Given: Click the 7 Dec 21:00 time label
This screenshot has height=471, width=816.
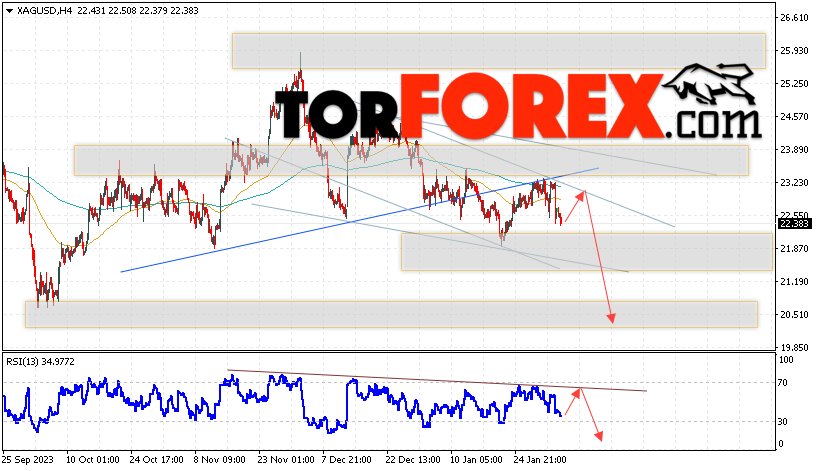Looking at the screenshot, I should pyautogui.click(x=347, y=460).
